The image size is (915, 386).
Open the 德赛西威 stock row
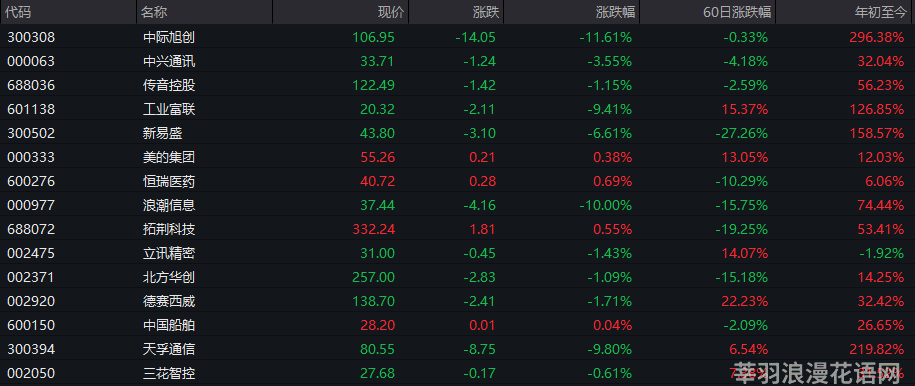click(458, 301)
